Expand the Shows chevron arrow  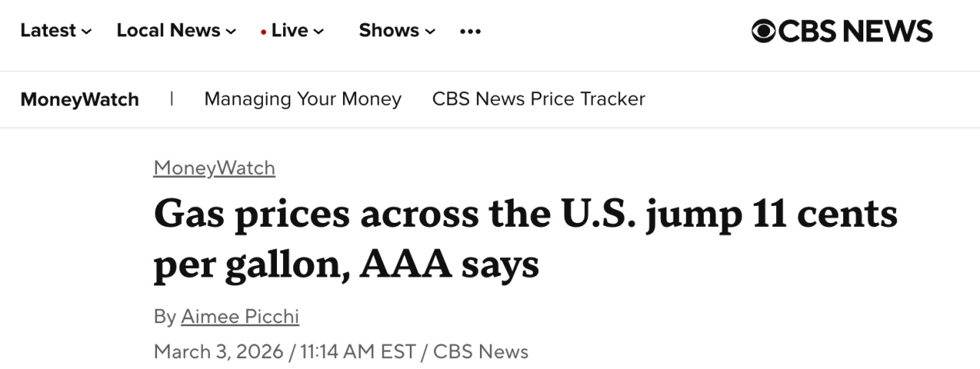[430, 32]
